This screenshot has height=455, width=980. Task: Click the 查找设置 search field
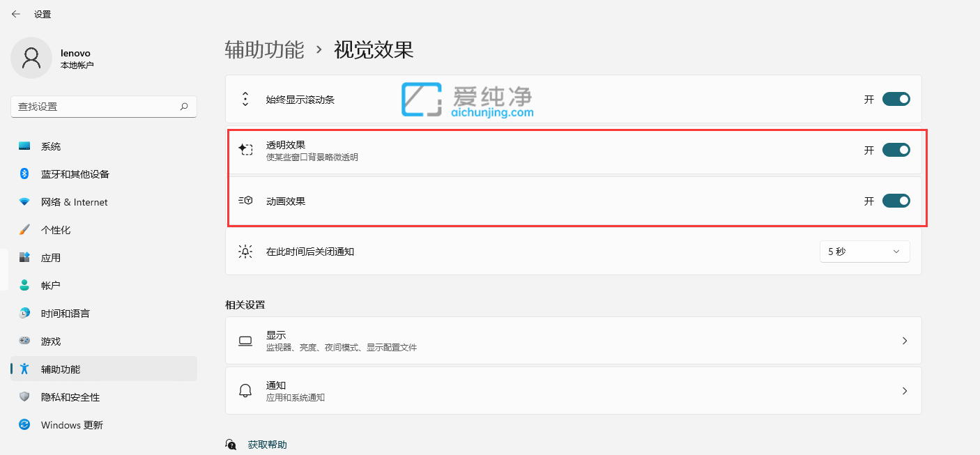coord(103,107)
